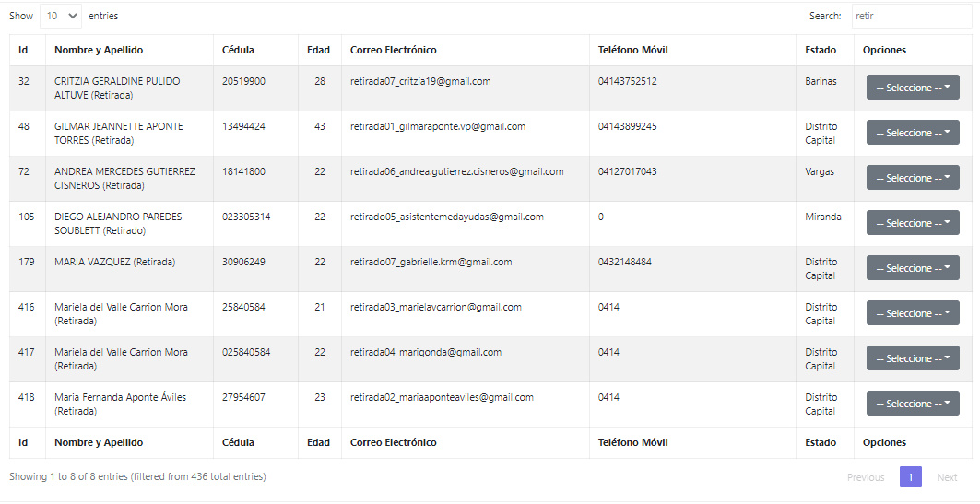The width and height of the screenshot is (980, 504).
Task: Open Seleccione dropdown for row Id 416
Action: (x=913, y=313)
